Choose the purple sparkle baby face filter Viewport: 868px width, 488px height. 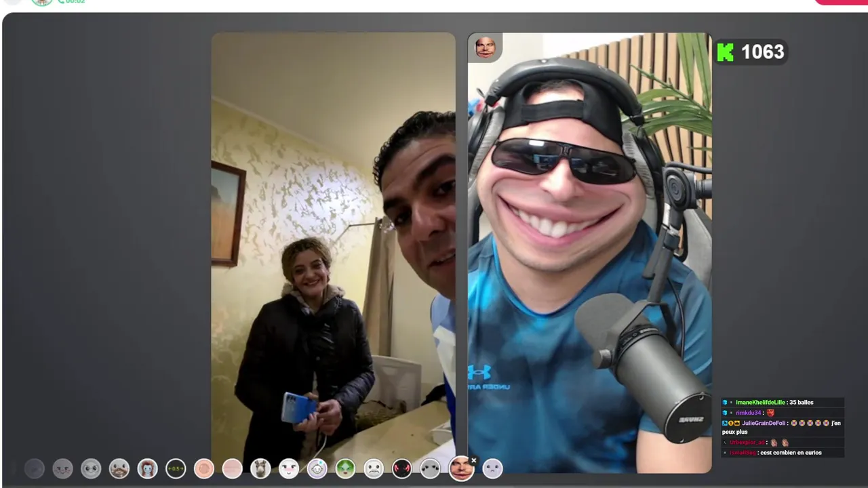pos(317,468)
